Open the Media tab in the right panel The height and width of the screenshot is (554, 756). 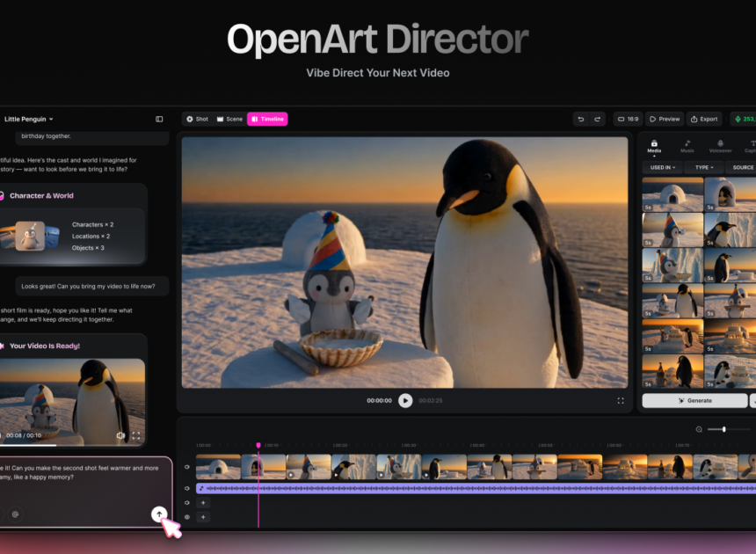pos(654,147)
